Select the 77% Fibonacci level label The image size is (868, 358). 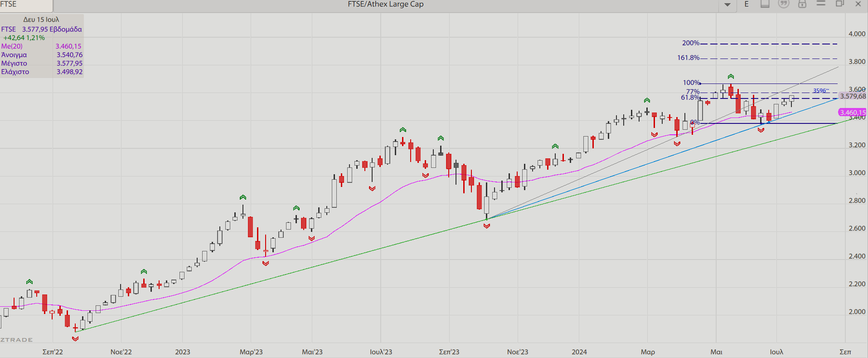pyautogui.click(x=693, y=92)
